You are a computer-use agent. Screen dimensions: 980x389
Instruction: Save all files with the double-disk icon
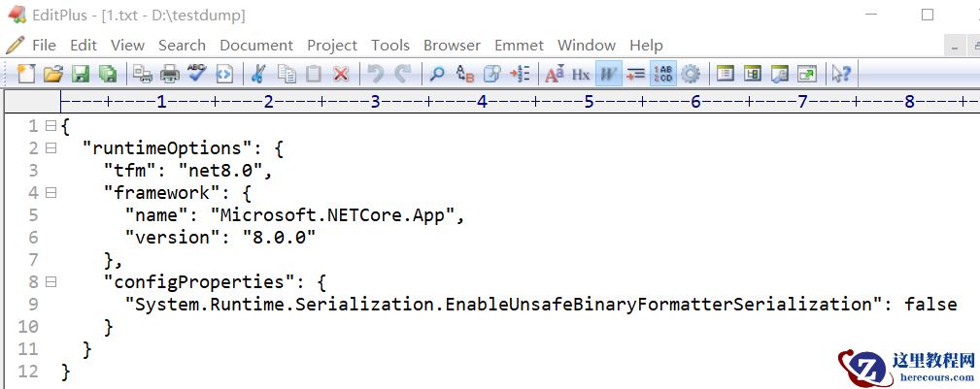(107, 73)
